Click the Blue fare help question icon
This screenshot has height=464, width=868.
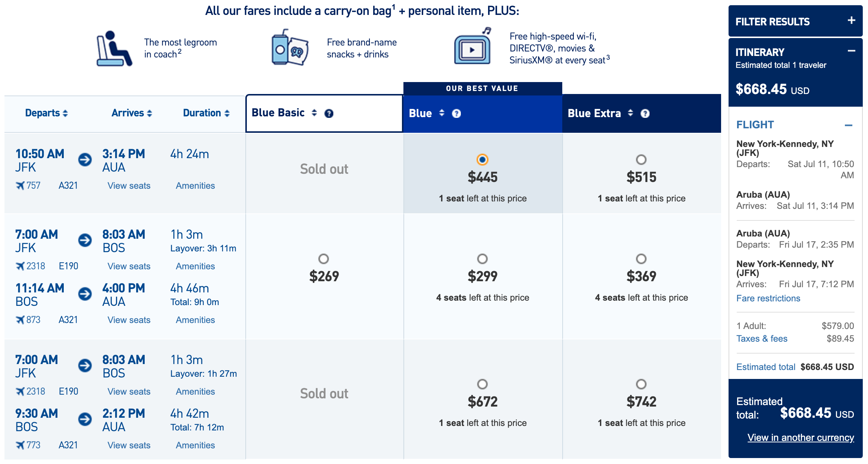coord(456,113)
